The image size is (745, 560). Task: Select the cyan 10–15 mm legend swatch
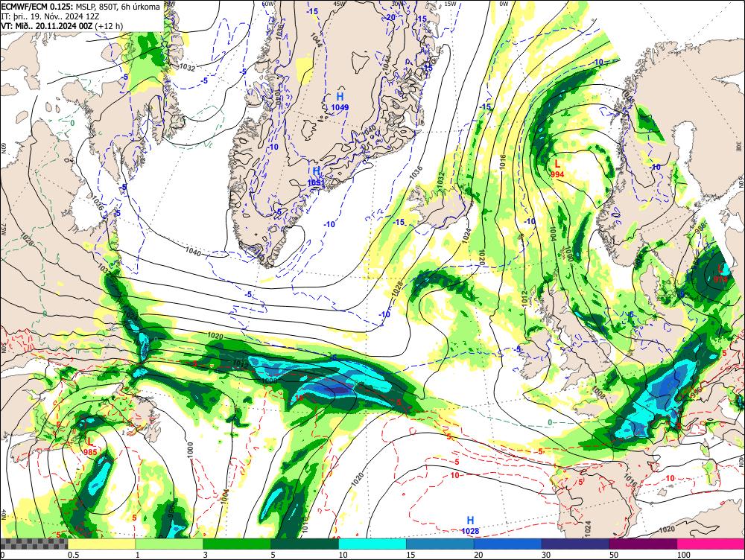coord(372,544)
